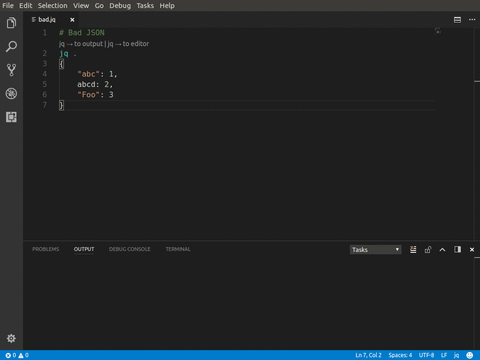Click the editor vertical scrollbar
Image resolution: width=480 pixels, height=360 pixels.
[477, 133]
